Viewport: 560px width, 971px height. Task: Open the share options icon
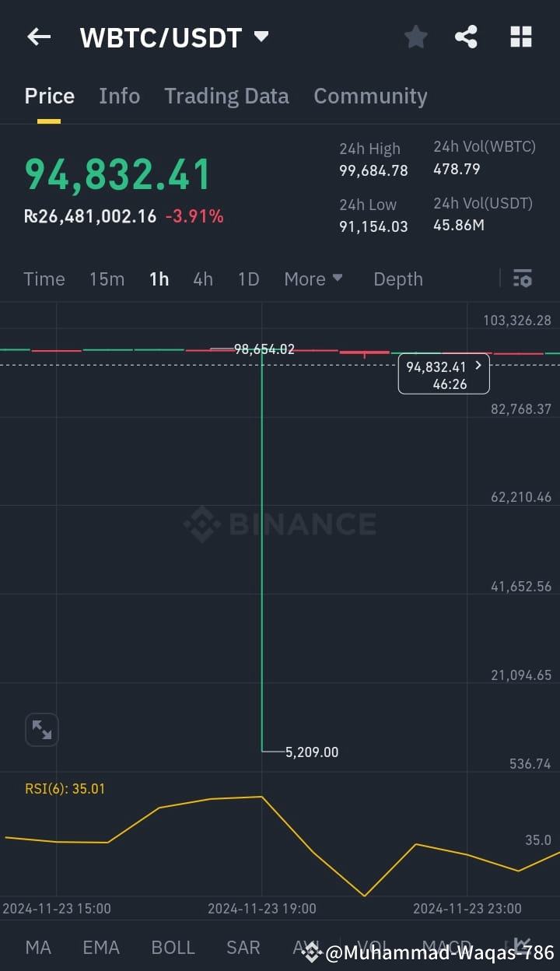(x=466, y=37)
